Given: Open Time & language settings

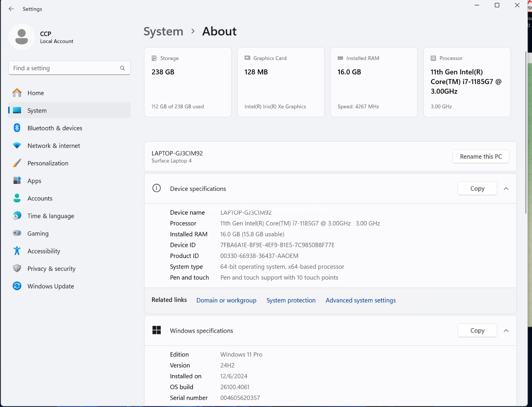Looking at the screenshot, I should (70, 216).
